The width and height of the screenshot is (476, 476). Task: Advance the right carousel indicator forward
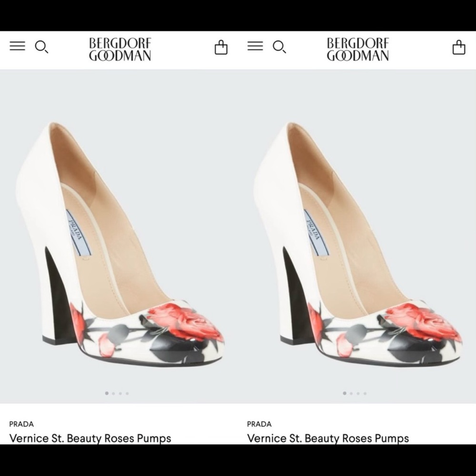pyautogui.click(x=351, y=393)
